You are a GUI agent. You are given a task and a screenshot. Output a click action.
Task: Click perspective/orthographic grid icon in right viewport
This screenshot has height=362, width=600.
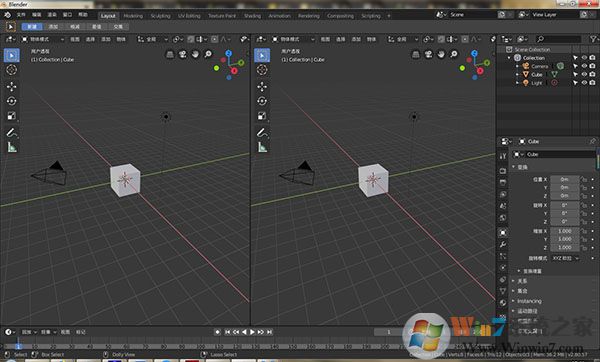pyautogui.click(x=416, y=54)
